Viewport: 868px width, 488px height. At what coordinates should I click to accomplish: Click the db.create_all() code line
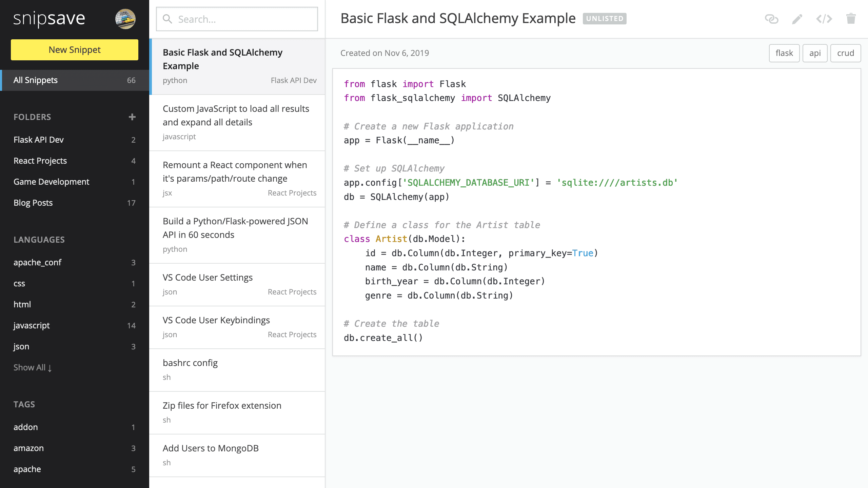tap(383, 338)
